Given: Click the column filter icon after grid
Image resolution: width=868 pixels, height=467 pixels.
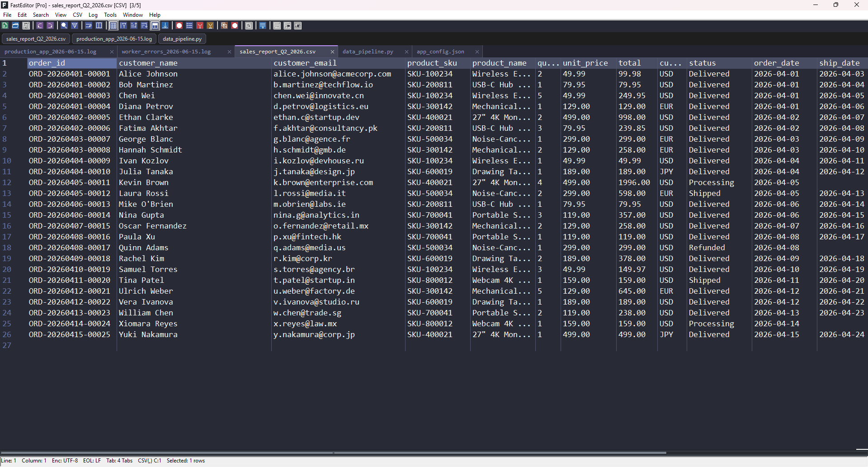Looking at the screenshot, I should (123, 26).
